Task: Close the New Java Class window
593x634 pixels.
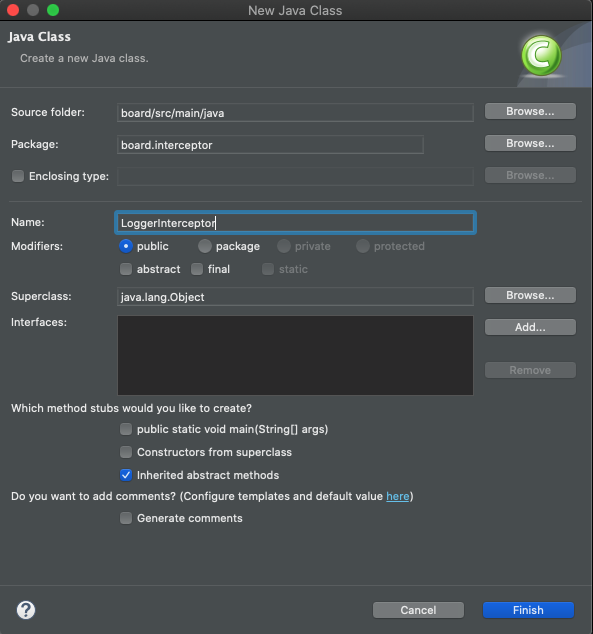Action: tap(13, 10)
